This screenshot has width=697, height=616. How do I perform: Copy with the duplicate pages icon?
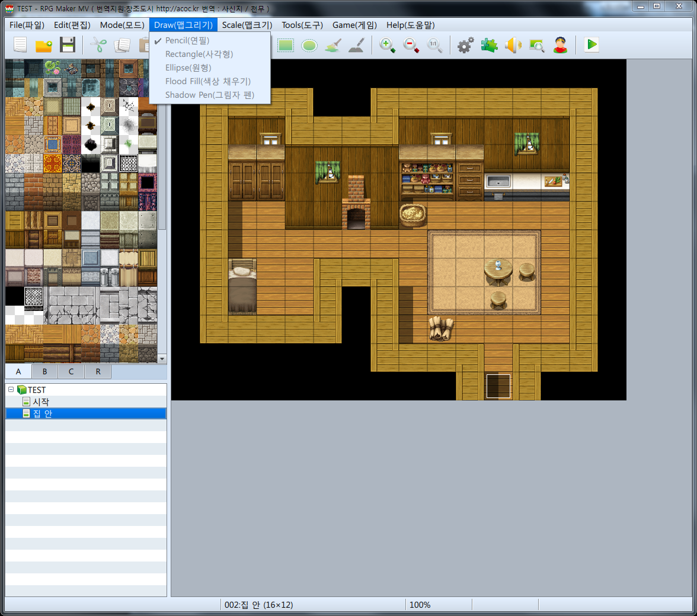(x=122, y=45)
